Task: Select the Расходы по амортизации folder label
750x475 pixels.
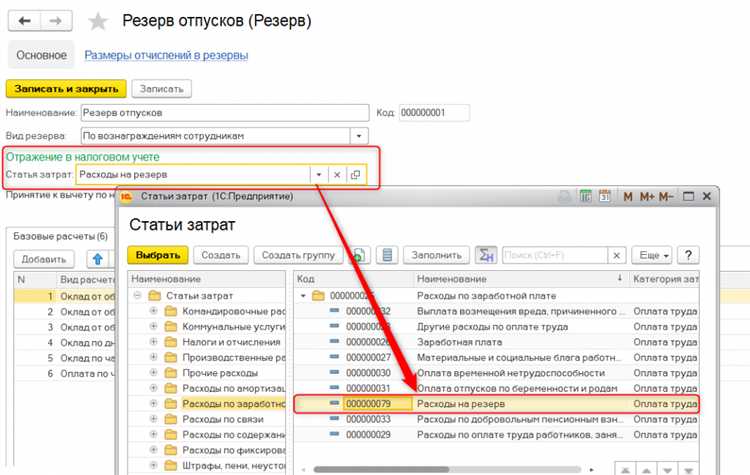Action: (233, 388)
